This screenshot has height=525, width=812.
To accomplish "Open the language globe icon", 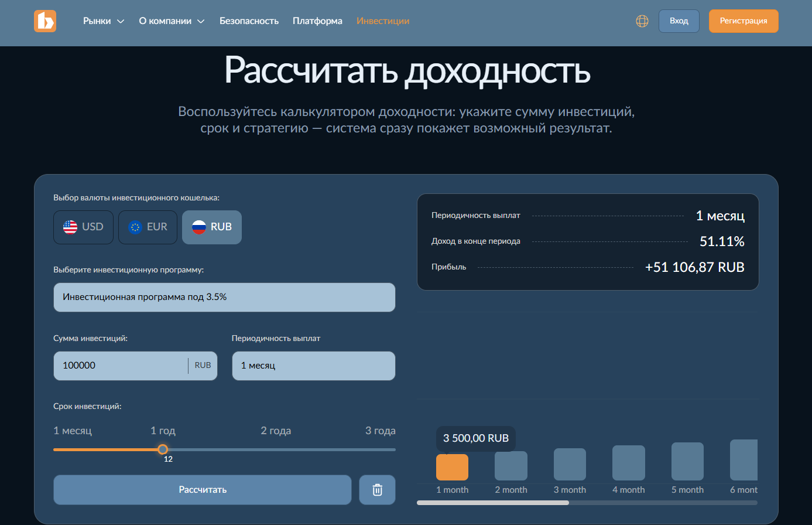I will (642, 21).
